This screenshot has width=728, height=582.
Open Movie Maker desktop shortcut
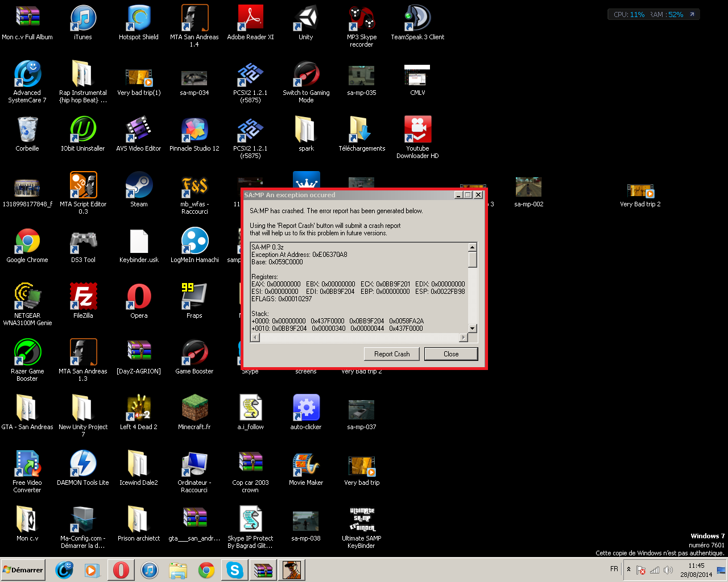[306, 468]
